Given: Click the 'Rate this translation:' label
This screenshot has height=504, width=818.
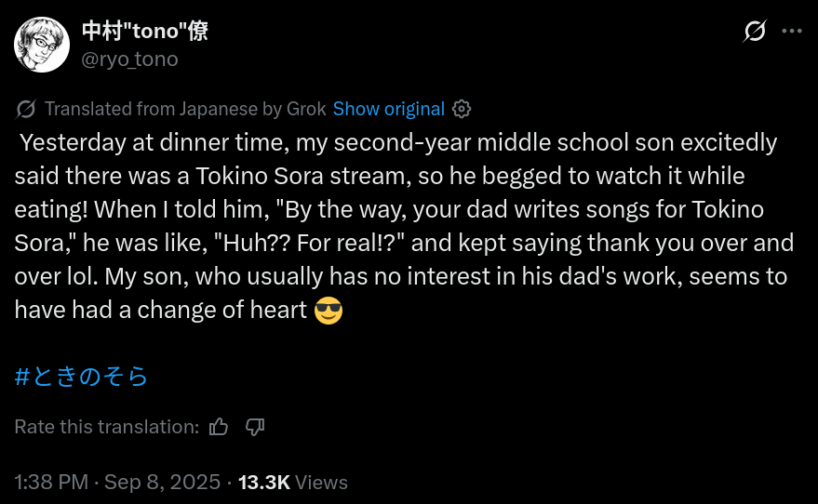Looking at the screenshot, I should pyautogui.click(x=107, y=427).
